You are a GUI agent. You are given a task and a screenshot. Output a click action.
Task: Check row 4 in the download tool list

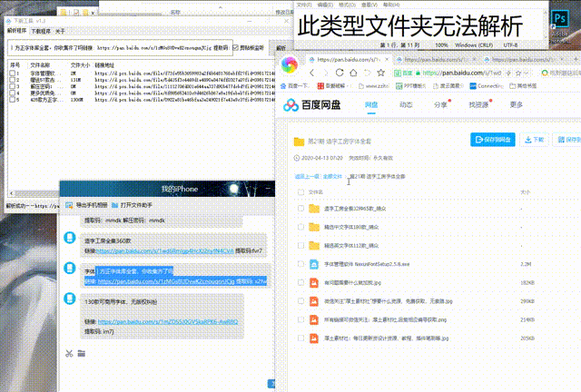coord(12,93)
